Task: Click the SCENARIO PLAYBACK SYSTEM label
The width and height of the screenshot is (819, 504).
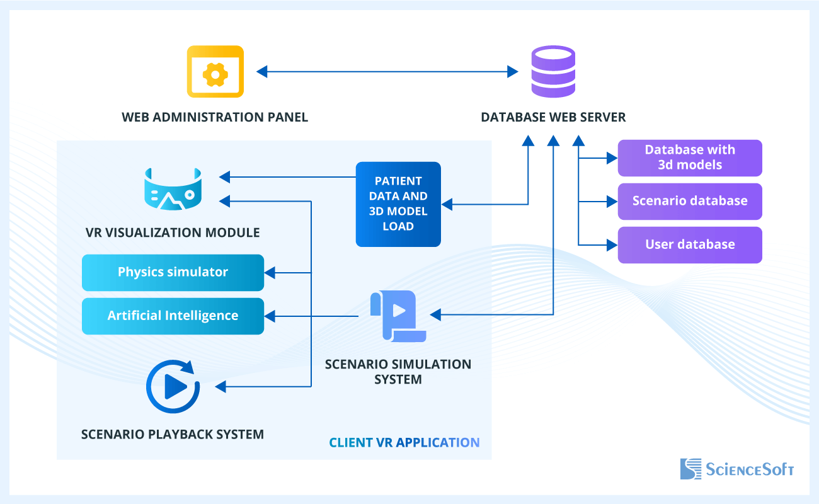Action: 173,434
